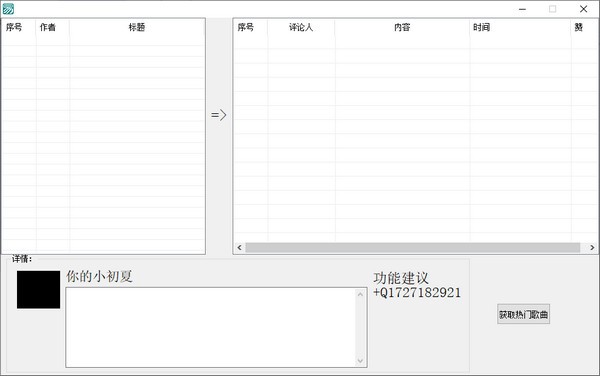Sort songs by 序号 column header

[19, 27]
